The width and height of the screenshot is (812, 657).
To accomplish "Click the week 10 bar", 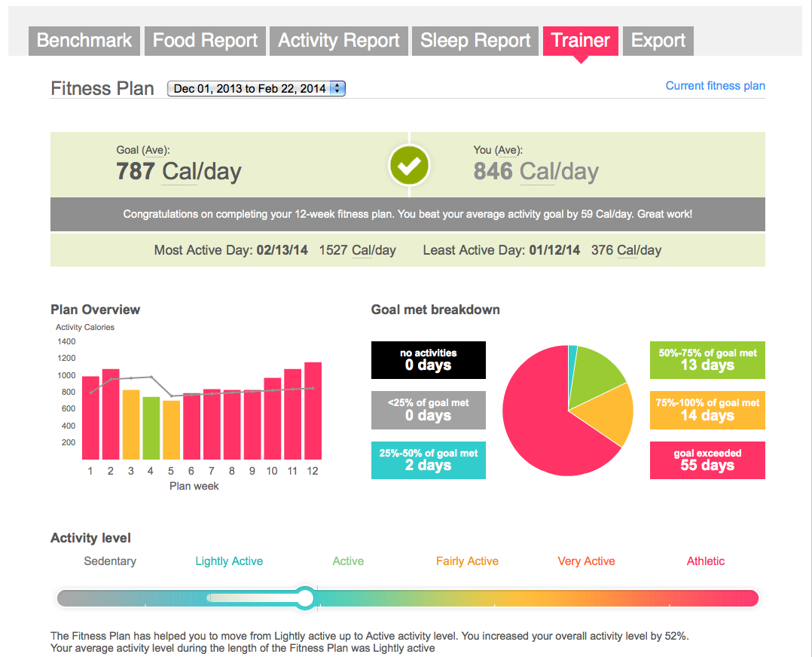I will (273, 418).
